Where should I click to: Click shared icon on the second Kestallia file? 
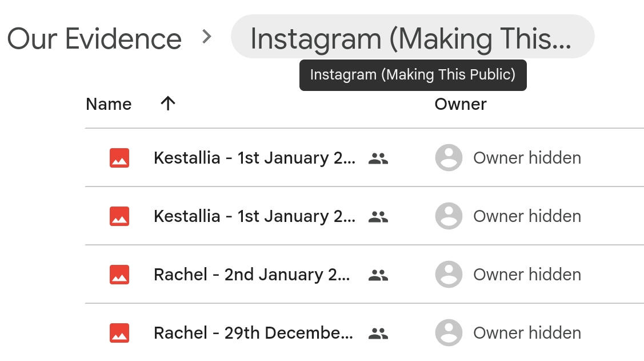pos(378,217)
